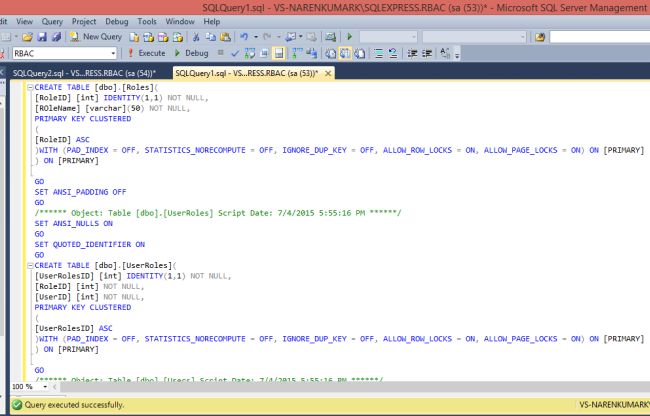Click the Debug button with green arrow
Image resolution: width=650 pixels, height=416 pixels.
point(192,53)
